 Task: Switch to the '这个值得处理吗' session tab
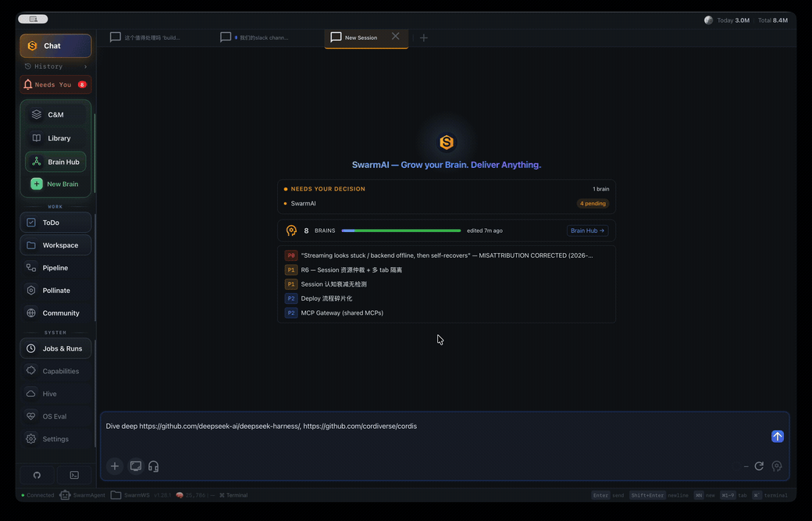pyautogui.click(x=145, y=37)
